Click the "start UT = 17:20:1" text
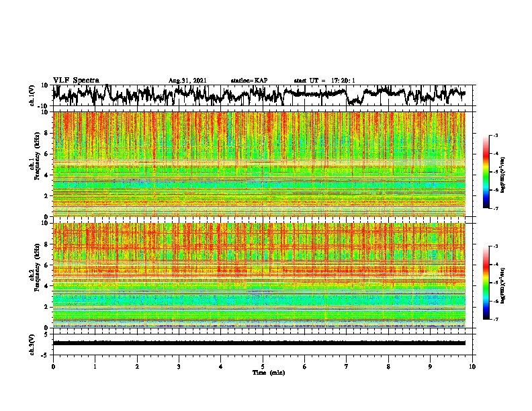532x411 pixels. coord(324,81)
